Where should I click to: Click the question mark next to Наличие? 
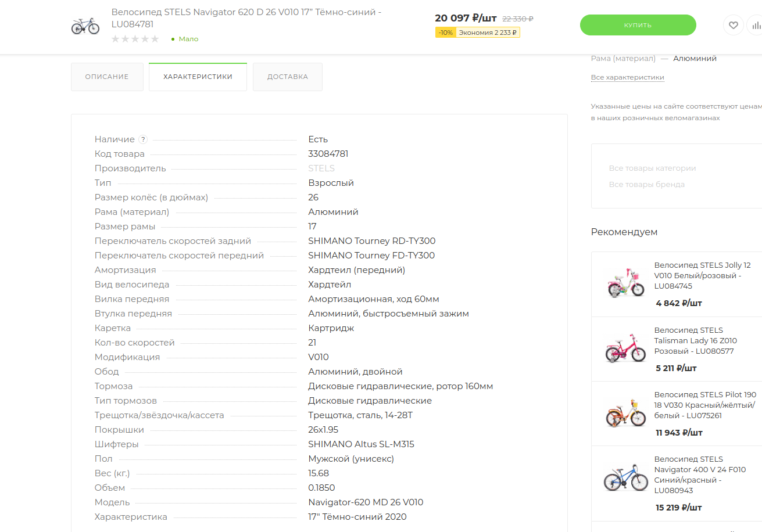coord(143,139)
